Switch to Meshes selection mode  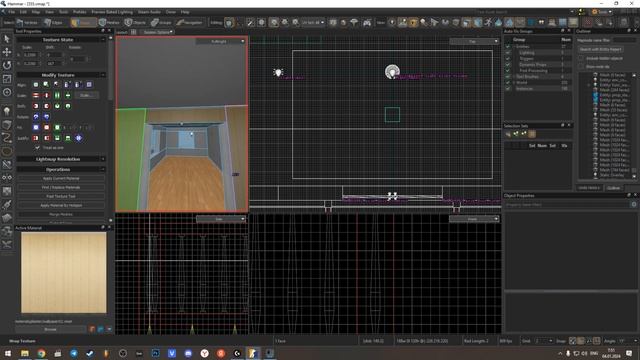[109, 22]
